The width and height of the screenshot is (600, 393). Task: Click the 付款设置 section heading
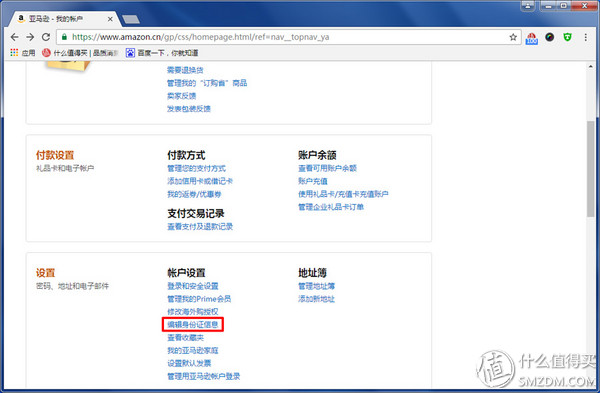(x=55, y=155)
